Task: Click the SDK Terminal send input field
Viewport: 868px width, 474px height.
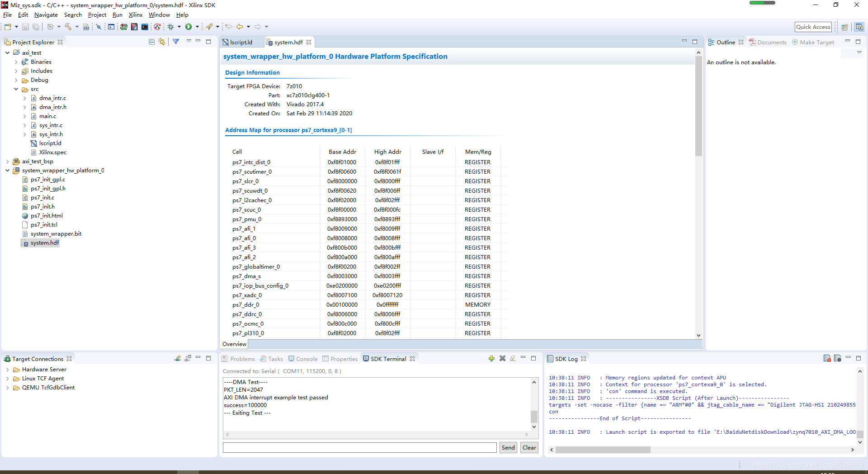Action: coord(360,447)
